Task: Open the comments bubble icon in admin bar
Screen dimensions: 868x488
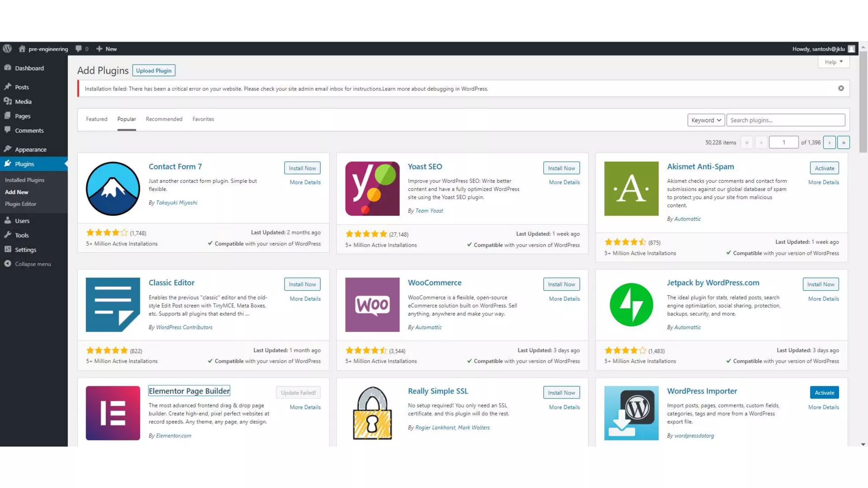Action: coord(79,49)
